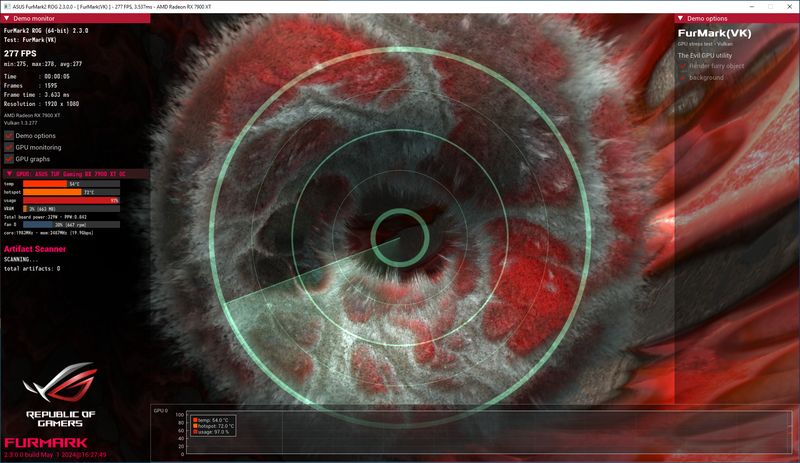Click the VRAM usage bar
The width and height of the screenshot is (800, 463).
coord(71,209)
